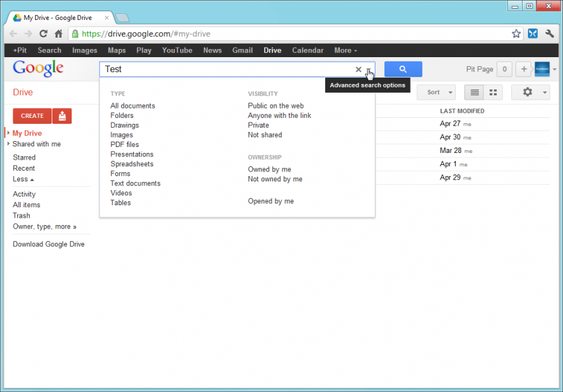Click the blue magnifier search button

403,70
